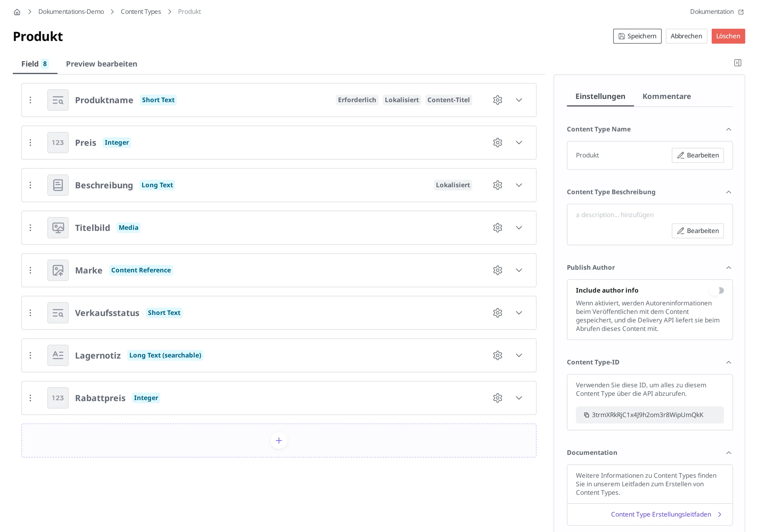This screenshot has width=758, height=532.
Task: Open drag handle menu for Rabattpreis
Action: coord(30,398)
